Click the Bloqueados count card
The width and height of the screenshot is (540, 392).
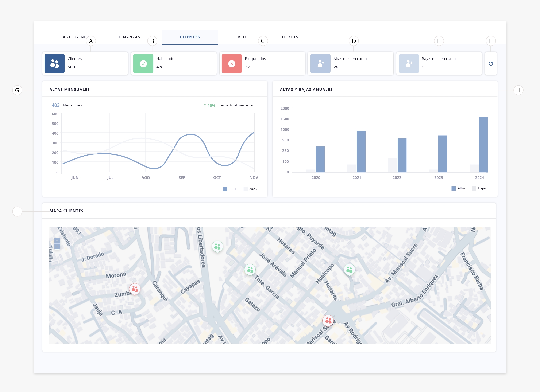262,63
